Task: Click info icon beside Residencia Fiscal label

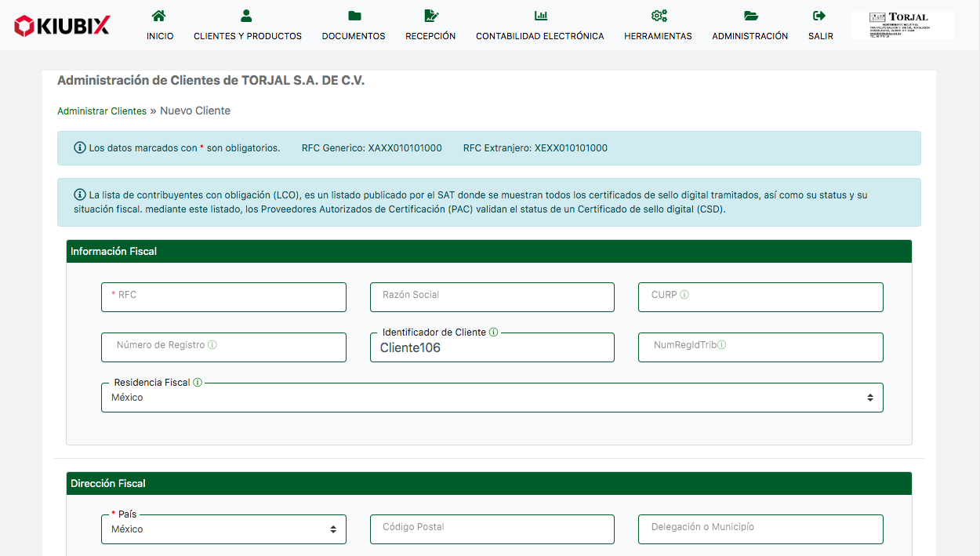Action: point(198,383)
